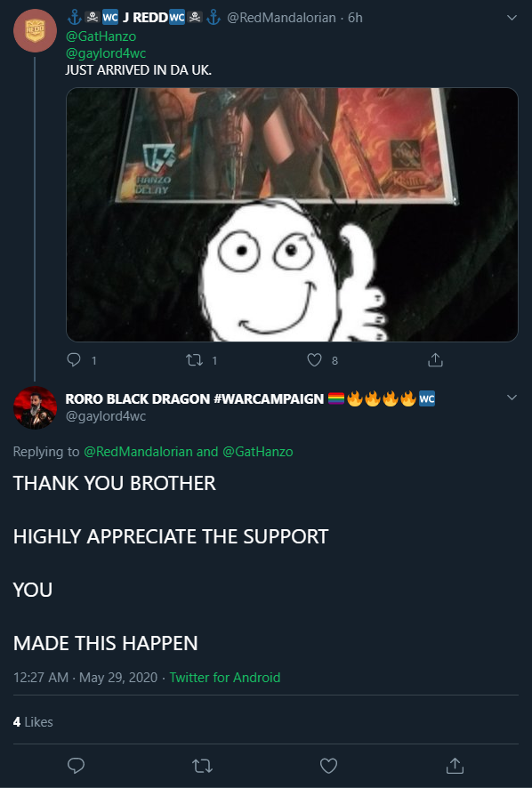Open the tweet timestamp May 29, 2020

[85, 678]
